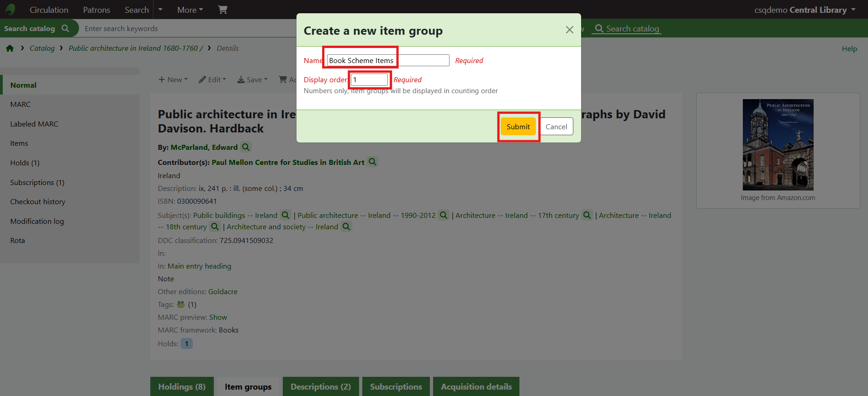Open the New dropdown in toolbar
Image resolution: width=868 pixels, height=396 pixels.
173,79
